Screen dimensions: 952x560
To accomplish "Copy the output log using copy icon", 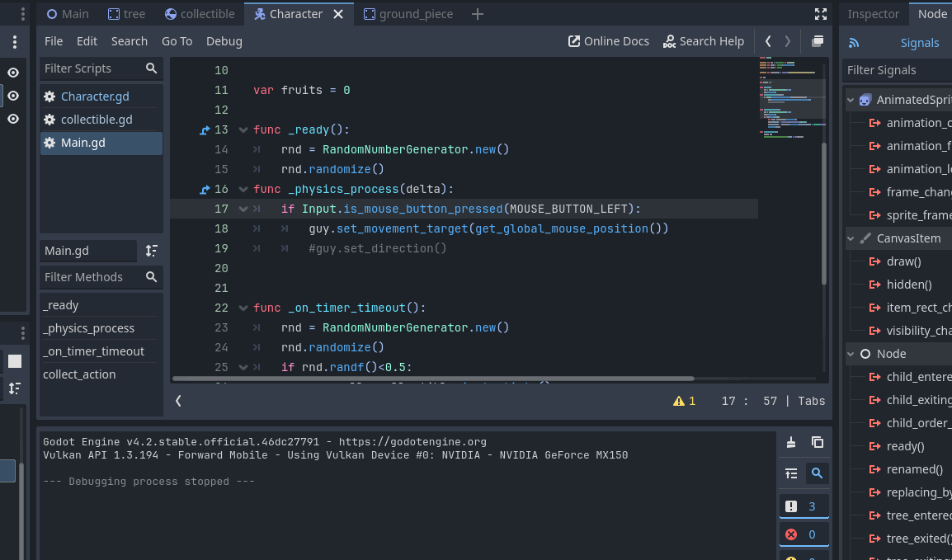I will point(817,442).
